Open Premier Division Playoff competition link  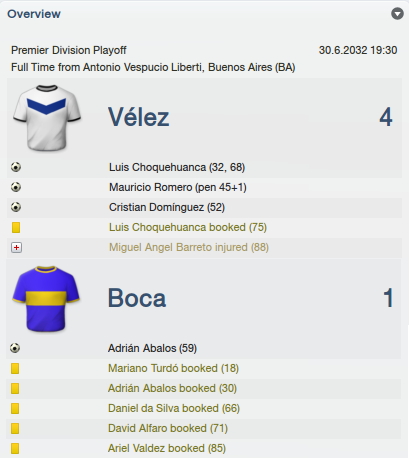pyautogui.click(x=69, y=50)
